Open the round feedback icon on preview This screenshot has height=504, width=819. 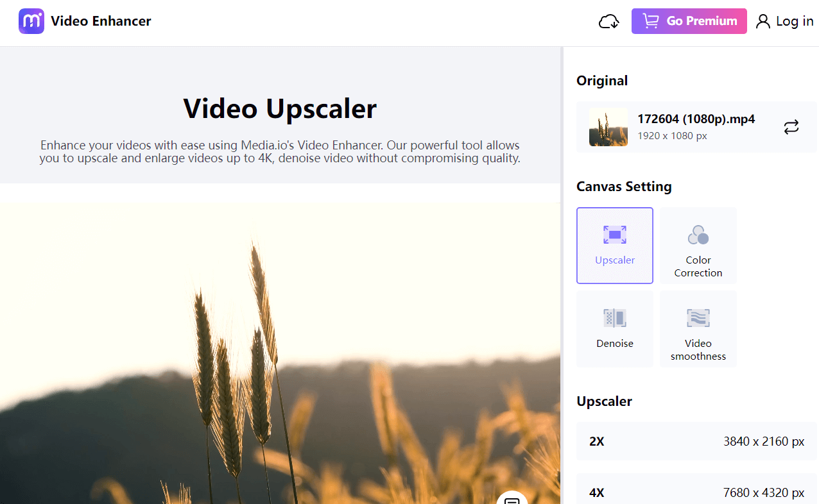click(x=512, y=498)
